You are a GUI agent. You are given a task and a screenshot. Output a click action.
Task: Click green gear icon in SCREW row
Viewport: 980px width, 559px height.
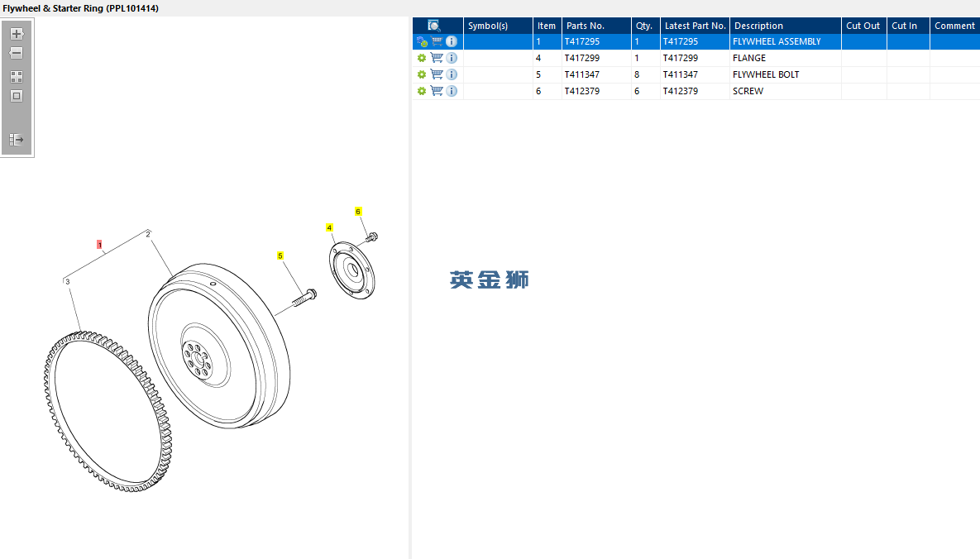coord(422,91)
